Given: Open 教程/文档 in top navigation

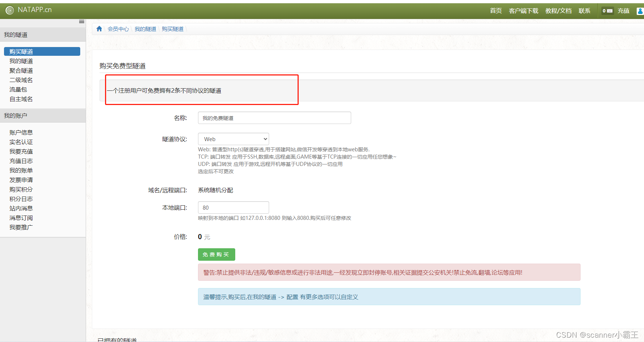Looking at the screenshot, I should click(x=558, y=11).
